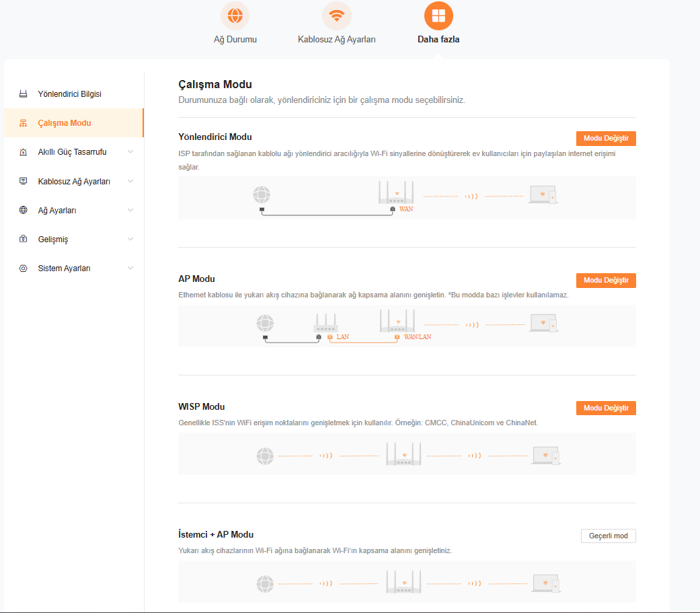
Task: Click the orange LAN label in AP diagram
Action: pyautogui.click(x=342, y=337)
